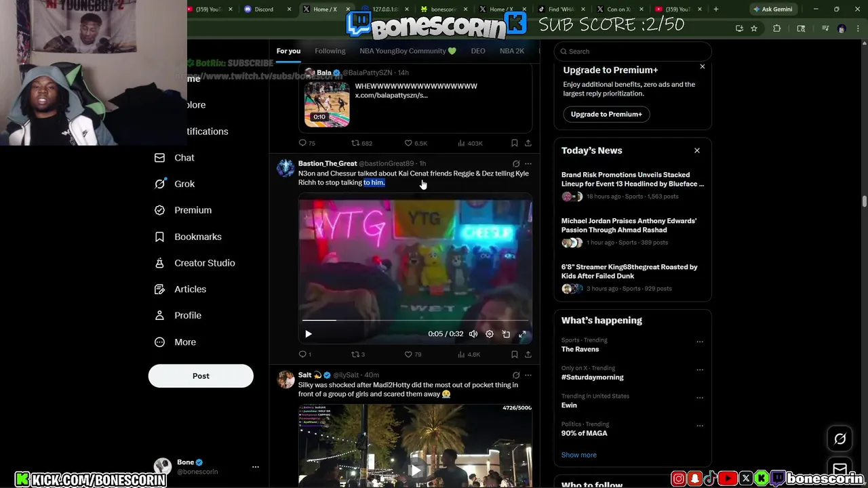Open options menu for The Ravens trend

point(700,342)
